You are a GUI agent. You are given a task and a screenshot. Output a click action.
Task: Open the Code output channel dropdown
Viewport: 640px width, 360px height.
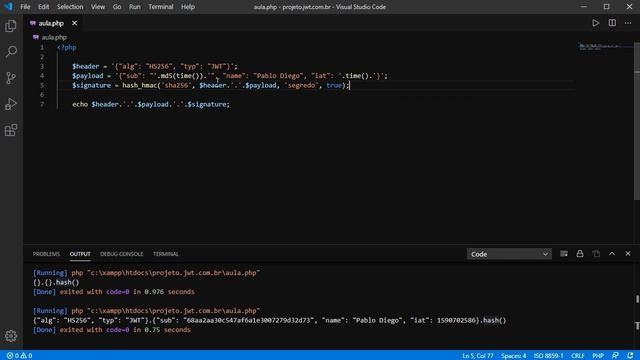click(x=509, y=254)
